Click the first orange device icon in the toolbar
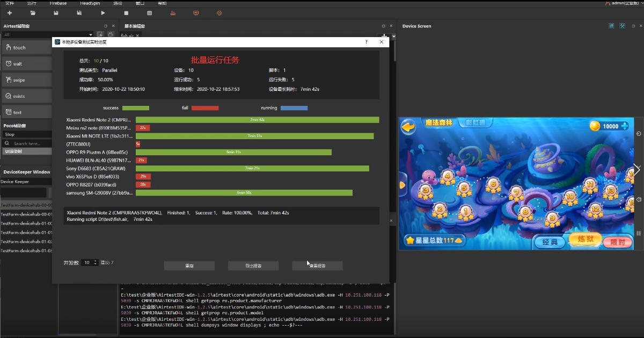This screenshot has width=644, height=338. click(172, 13)
